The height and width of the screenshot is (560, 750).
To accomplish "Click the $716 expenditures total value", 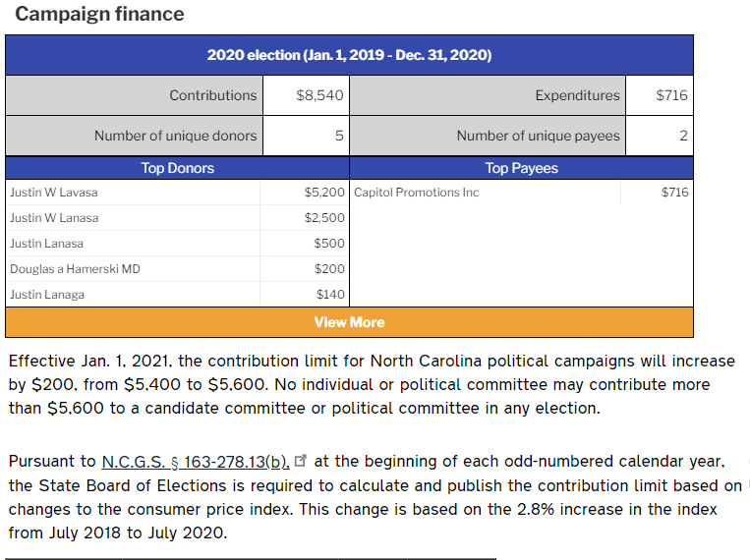I will [x=671, y=95].
